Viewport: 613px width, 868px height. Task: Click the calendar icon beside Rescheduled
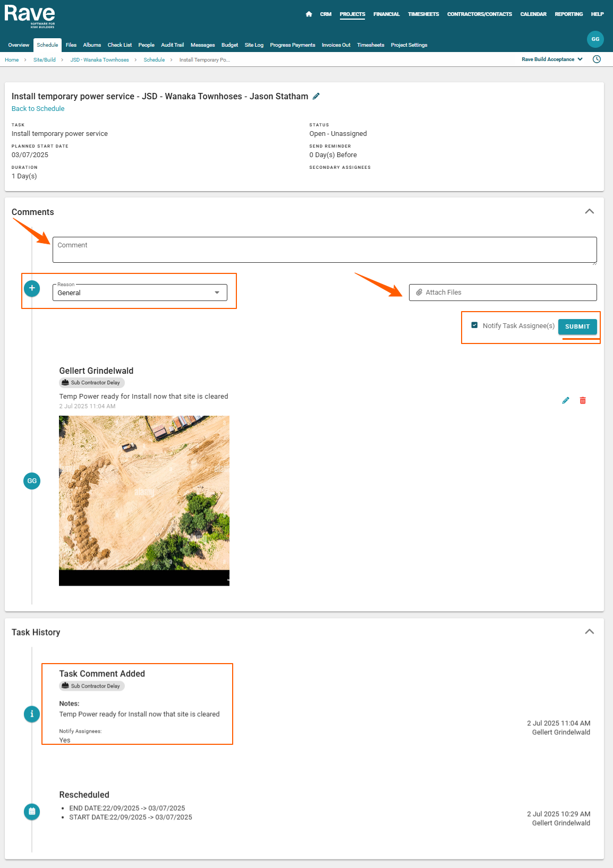click(32, 811)
